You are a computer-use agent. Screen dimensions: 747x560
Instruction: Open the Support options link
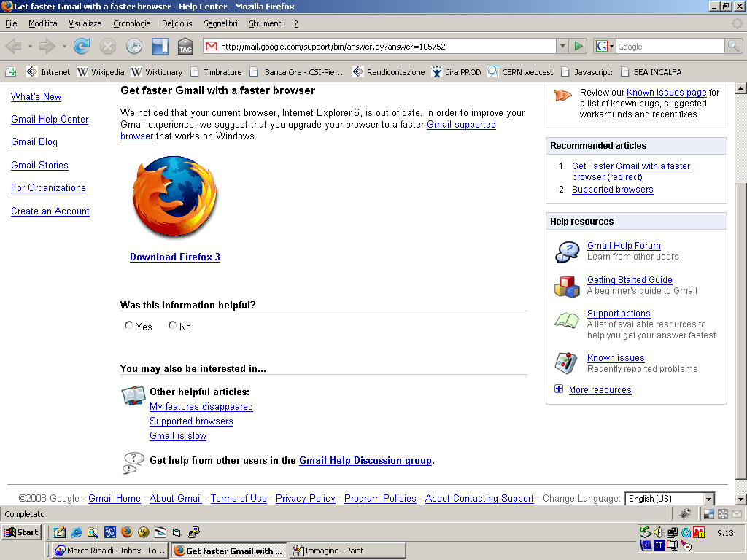pyautogui.click(x=619, y=313)
